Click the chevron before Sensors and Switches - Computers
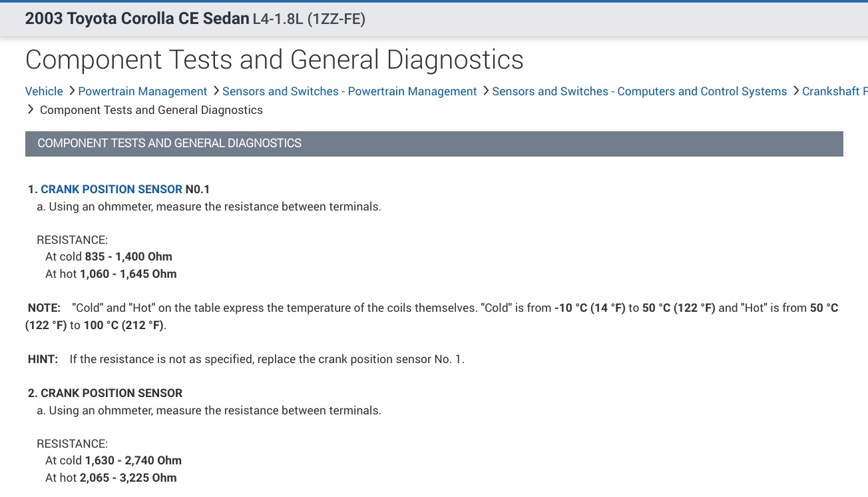 (x=486, y=91)
